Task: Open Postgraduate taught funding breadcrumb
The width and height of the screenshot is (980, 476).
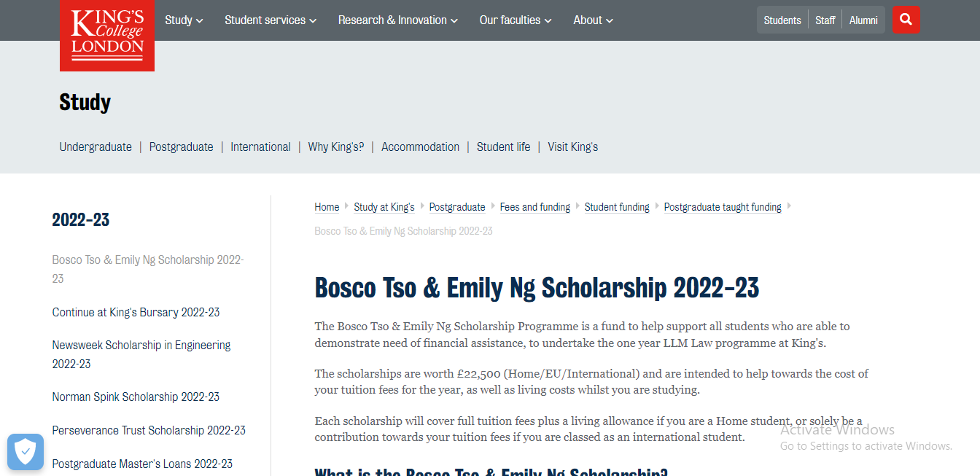Action: click(x=723, y=207)
